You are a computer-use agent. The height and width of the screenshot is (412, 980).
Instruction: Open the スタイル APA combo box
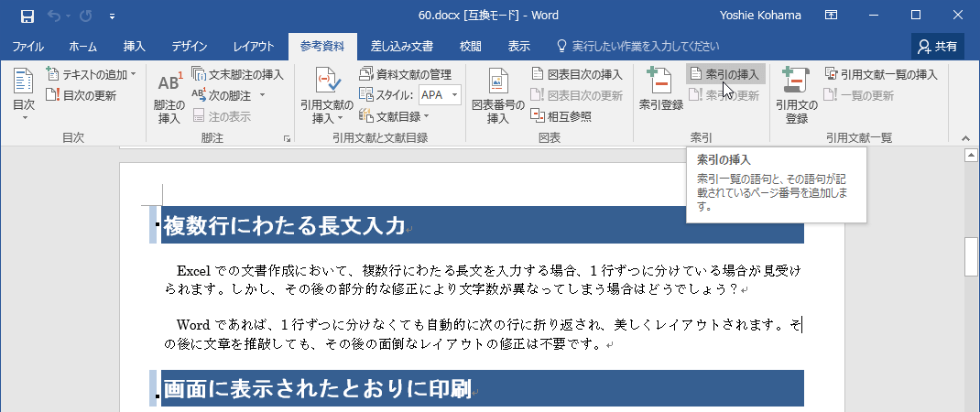441,95
